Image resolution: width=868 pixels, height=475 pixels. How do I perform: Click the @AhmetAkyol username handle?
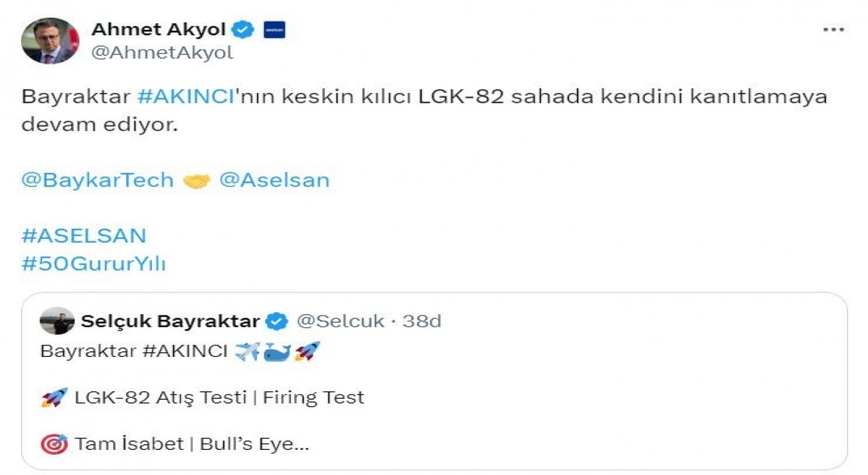point(161,51)
